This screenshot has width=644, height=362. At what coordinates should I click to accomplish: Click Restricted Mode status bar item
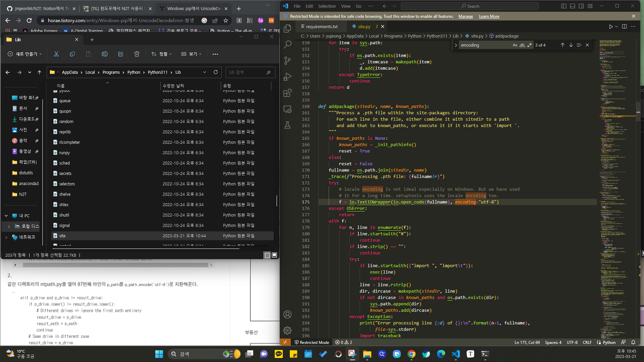click(311, 342)
